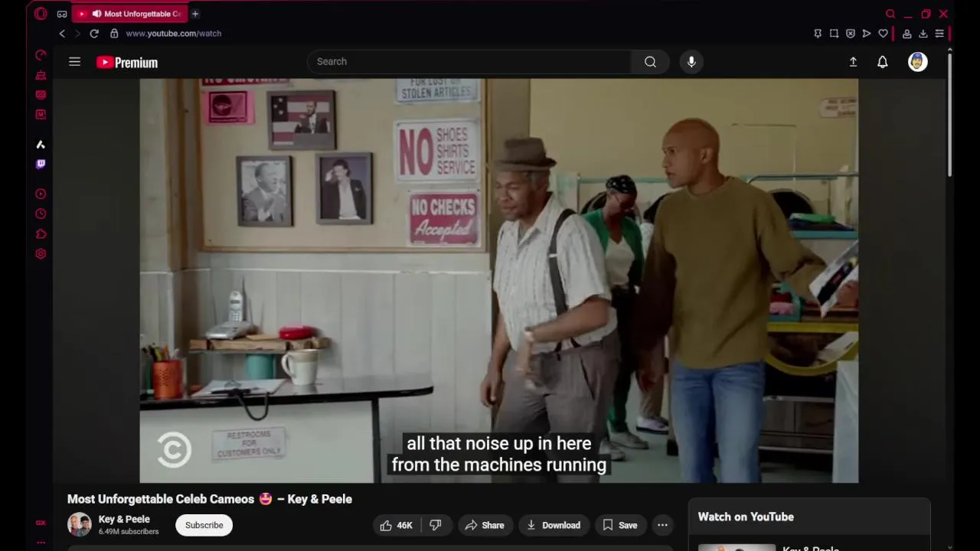Click the pinboard pin icon
Screen dimensions: 980x551
(818, 34)
